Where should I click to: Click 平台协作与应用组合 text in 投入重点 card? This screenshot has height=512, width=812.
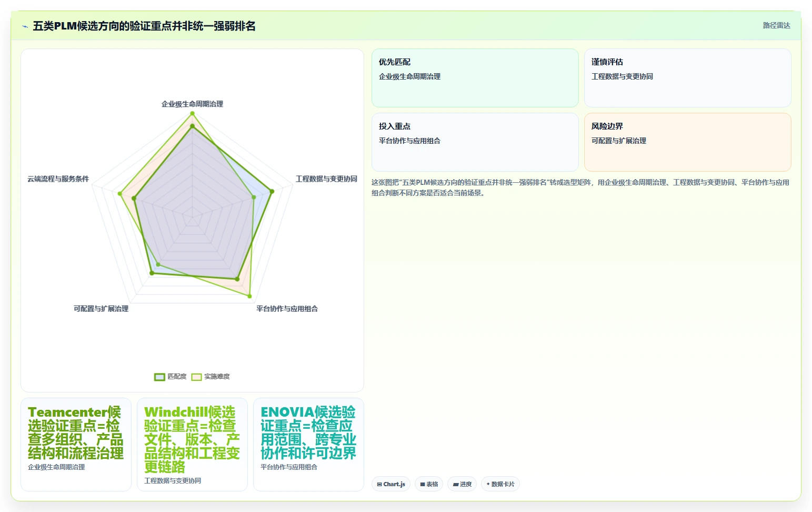(x=409, y=141)
